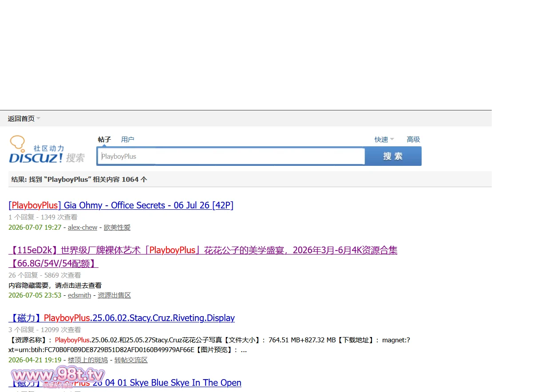Go to the 欧美性爱 forum section

(x=117, y=227)
